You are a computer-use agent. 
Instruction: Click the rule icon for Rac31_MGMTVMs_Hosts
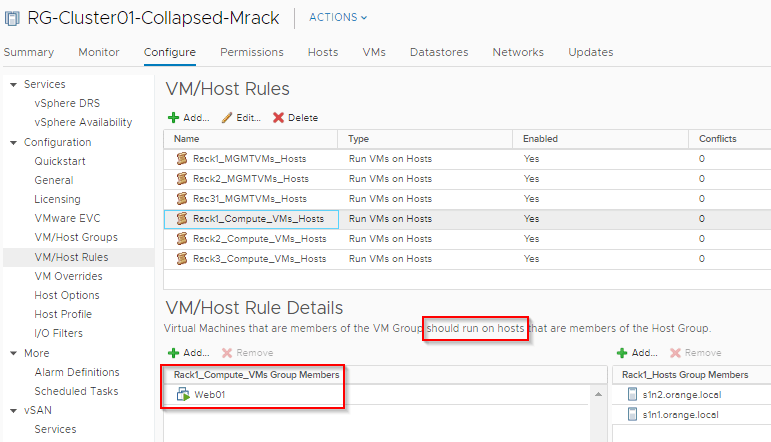tap(182, 199)
